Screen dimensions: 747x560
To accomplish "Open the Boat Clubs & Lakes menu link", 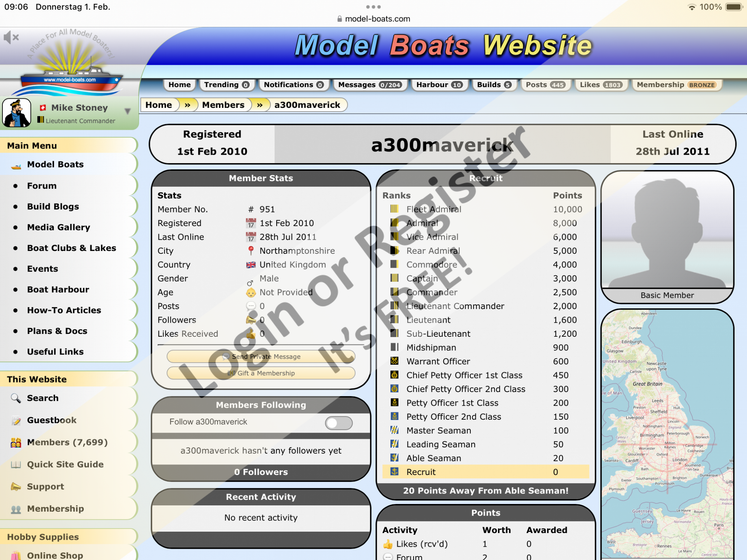I will pyautogui.click(x=71, y=248).
